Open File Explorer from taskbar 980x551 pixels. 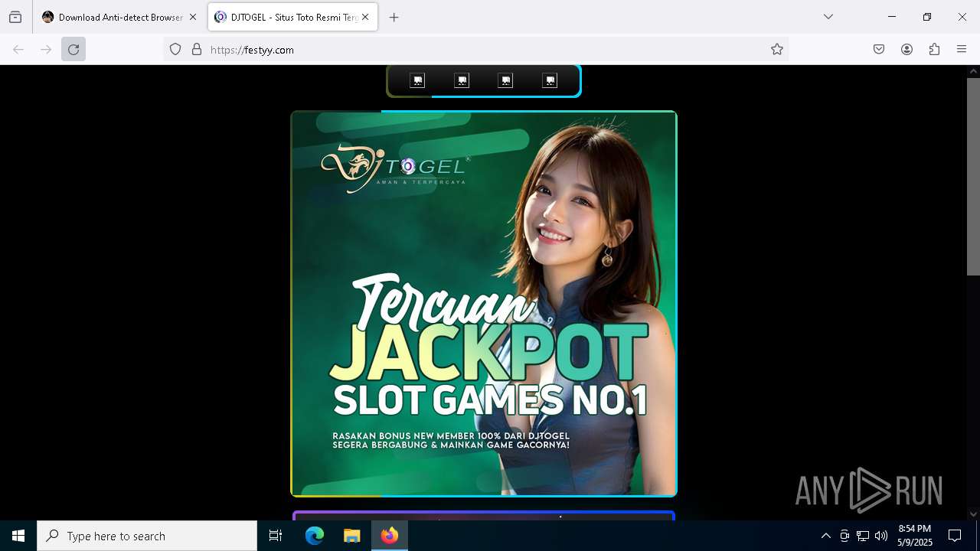click(351, 536)
